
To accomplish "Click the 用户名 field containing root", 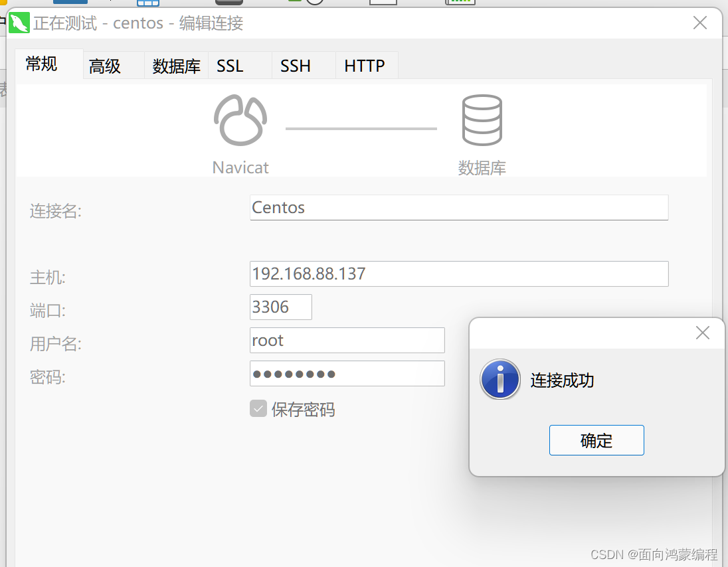I will 347,340.
